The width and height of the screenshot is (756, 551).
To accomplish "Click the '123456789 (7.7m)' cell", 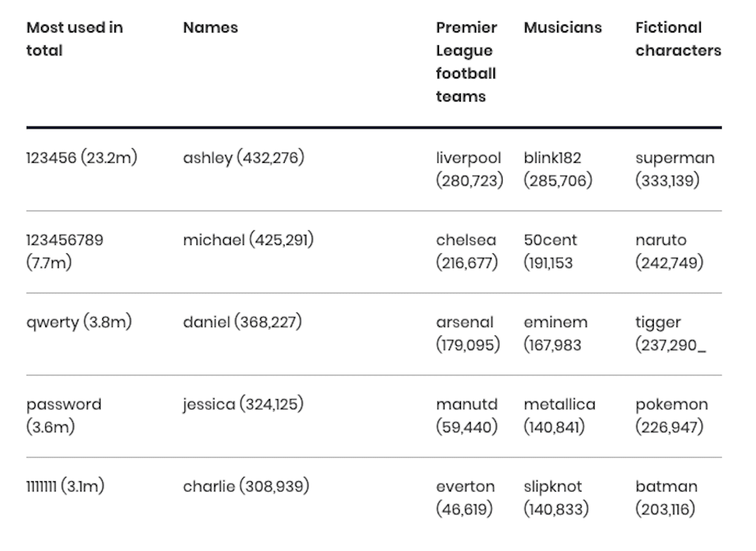I will [x=64, y=251].
